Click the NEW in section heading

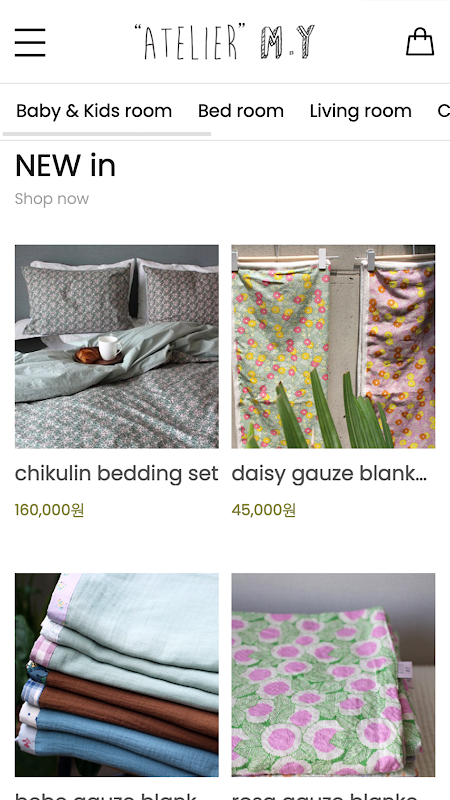[x=65, y=165]
